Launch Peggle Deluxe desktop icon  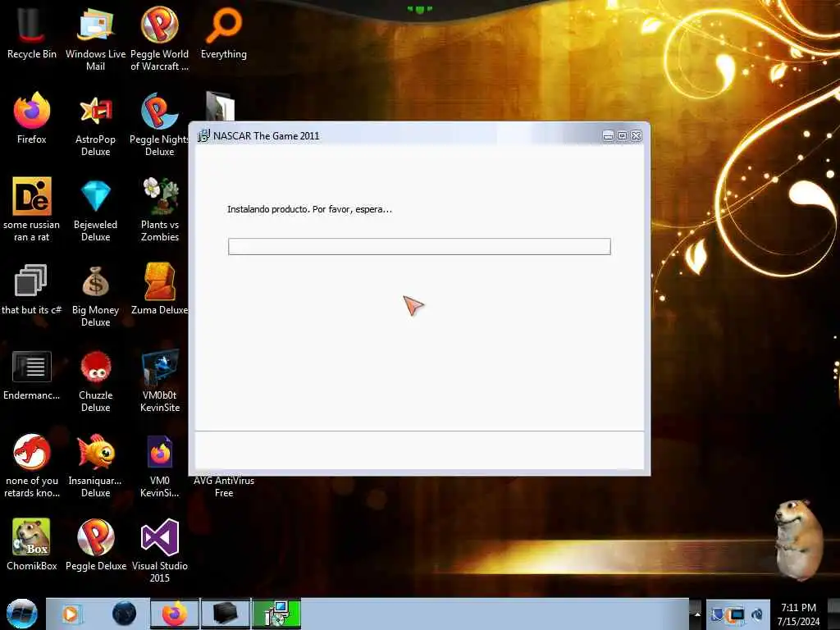95,545
